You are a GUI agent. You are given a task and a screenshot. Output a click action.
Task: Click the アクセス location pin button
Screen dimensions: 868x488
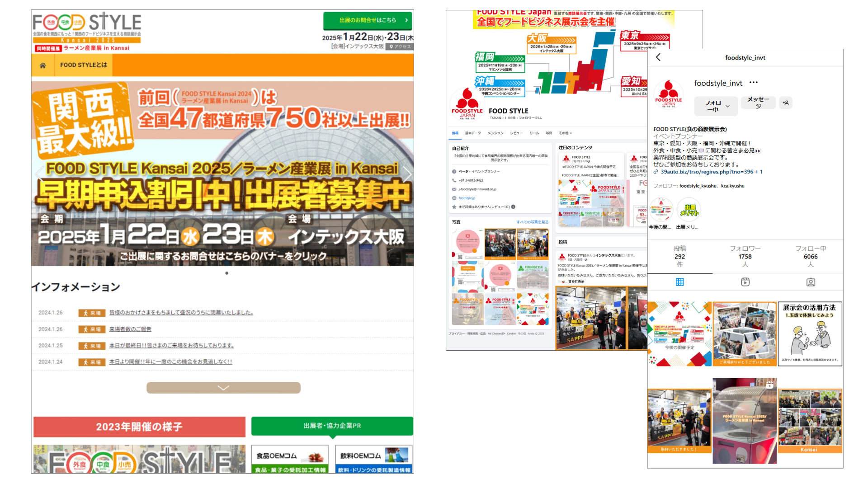point(400,47)
